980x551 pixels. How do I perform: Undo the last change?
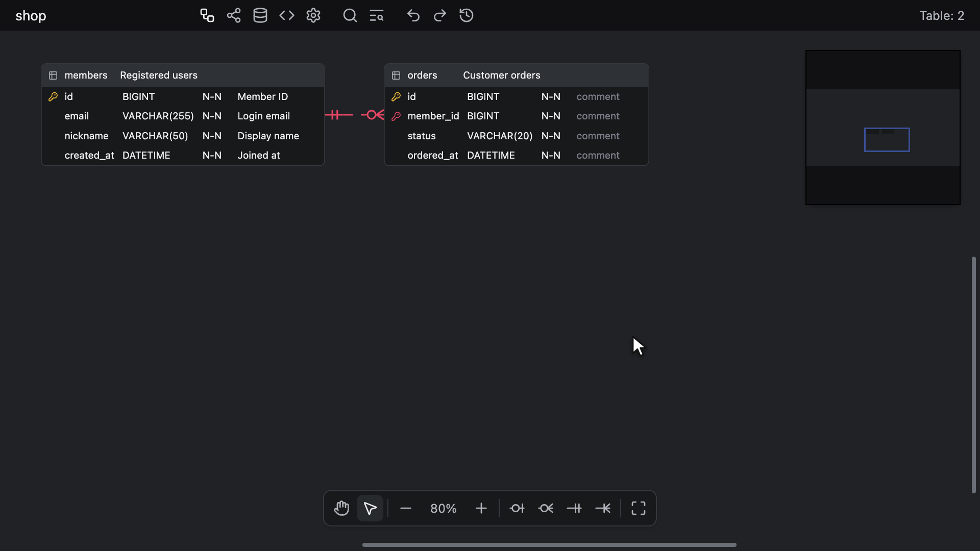(x=413, y=15)
